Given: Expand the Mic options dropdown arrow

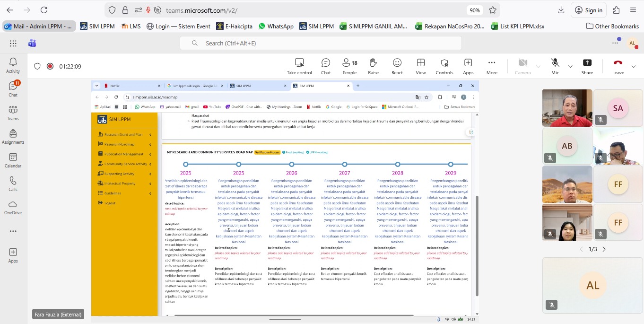Looking at the screenshot, I should tap(570, 67).
